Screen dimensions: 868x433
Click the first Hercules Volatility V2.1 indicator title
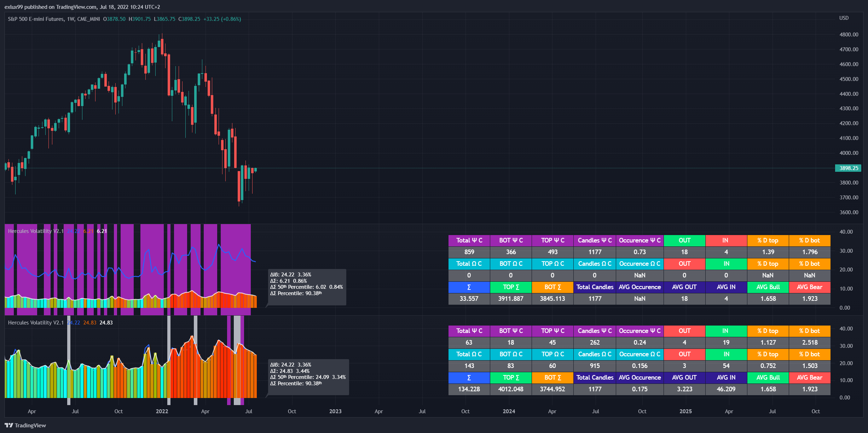tap(36, 231)
